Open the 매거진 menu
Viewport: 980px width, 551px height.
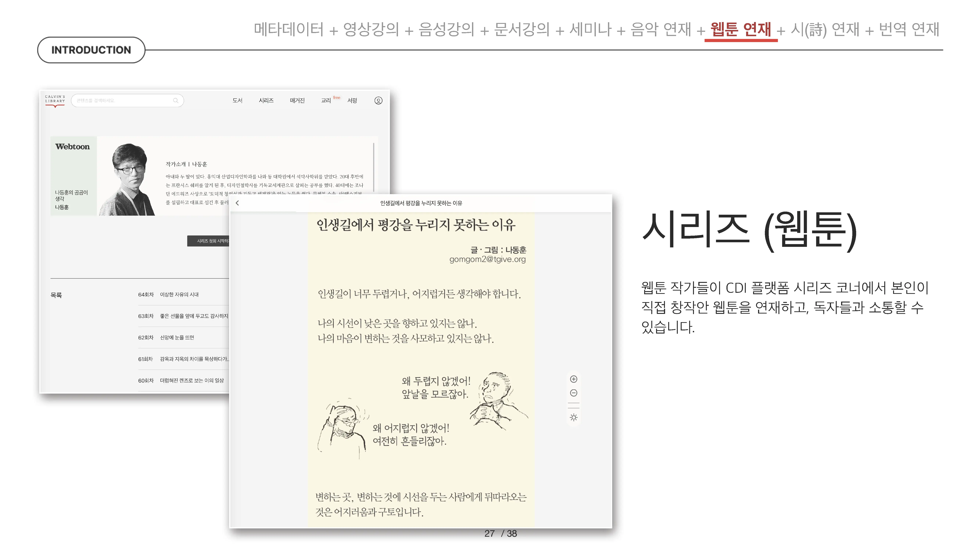[297, 100]
